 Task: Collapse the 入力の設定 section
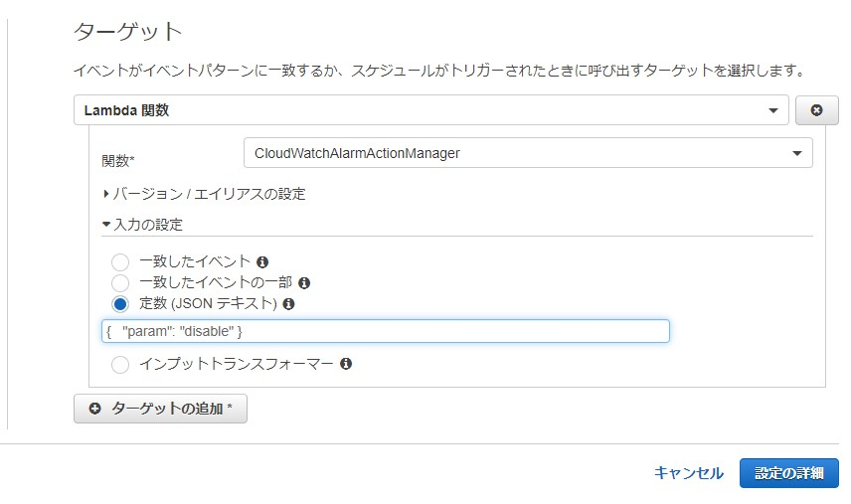click(x=143, y=225)
